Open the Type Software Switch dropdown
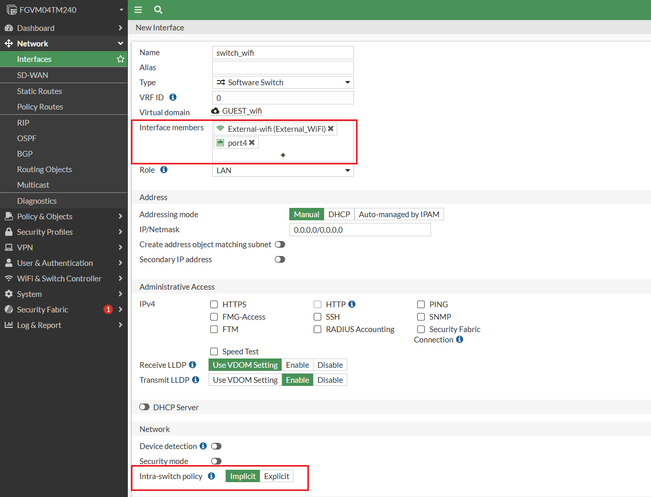Image resolution: width=651 pixels, height=497 pixels. click(283, 82)
